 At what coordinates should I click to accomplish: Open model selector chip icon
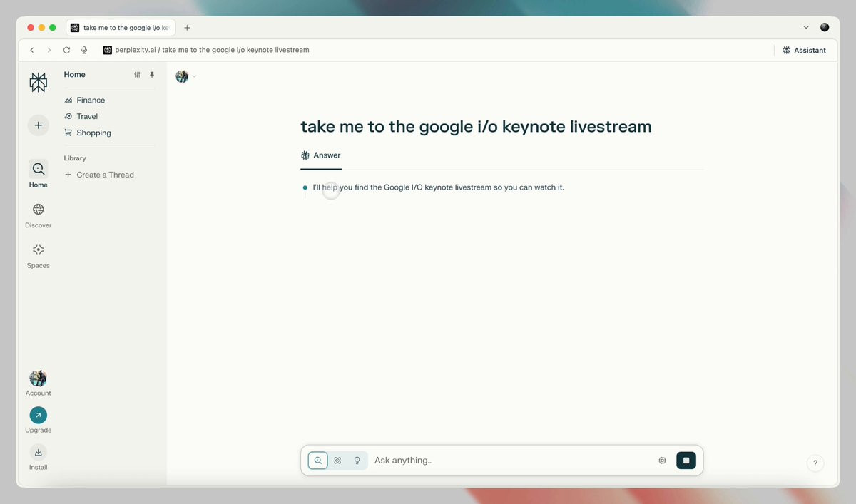(x=663, y=461)
